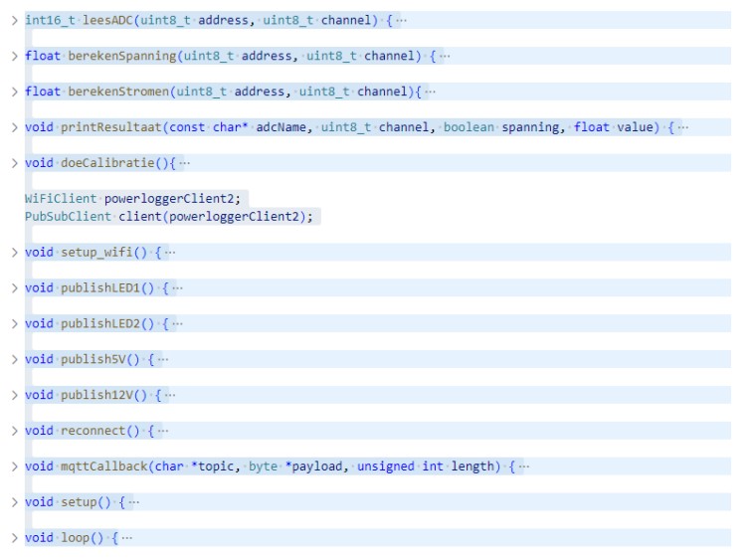Expand the loop function chevron
The height and width of the screenshot is (560, 754).
[14, 538]
